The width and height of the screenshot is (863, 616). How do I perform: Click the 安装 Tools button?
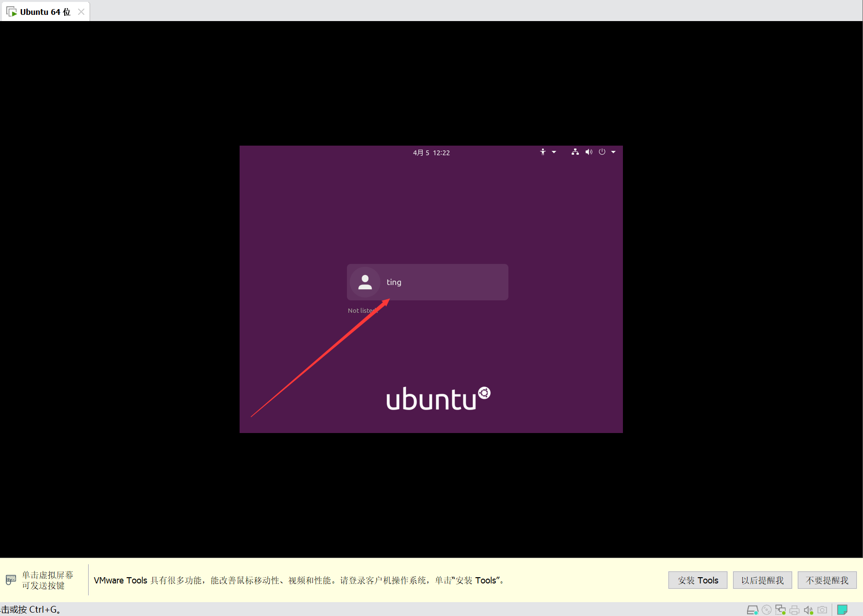coord(698,580)
